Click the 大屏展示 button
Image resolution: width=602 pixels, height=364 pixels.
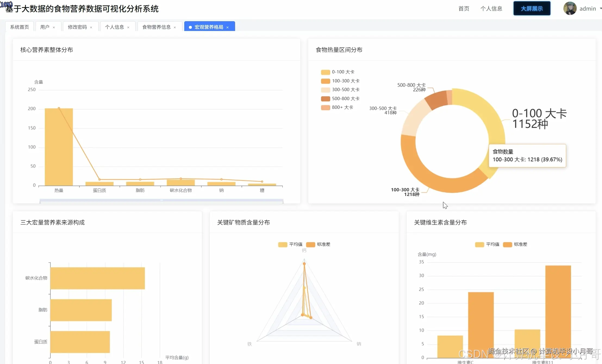point(531,8)
